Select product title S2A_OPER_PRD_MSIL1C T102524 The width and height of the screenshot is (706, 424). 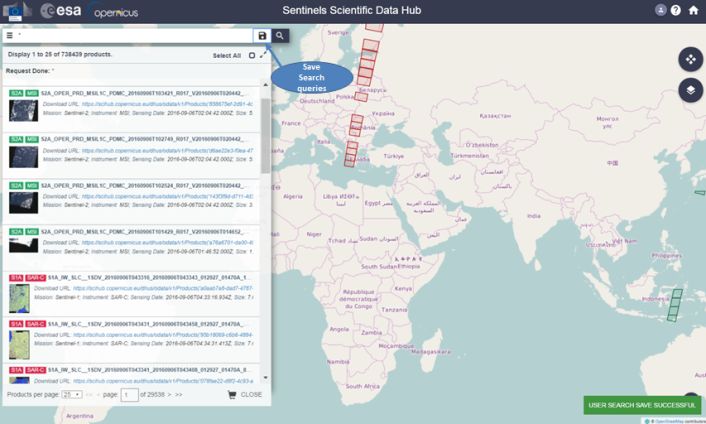tap(143, 185)
